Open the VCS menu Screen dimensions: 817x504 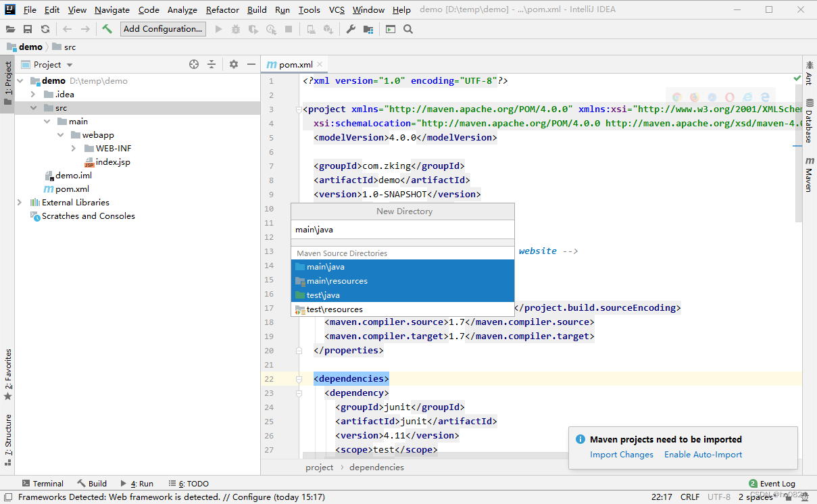pos(337,10)
